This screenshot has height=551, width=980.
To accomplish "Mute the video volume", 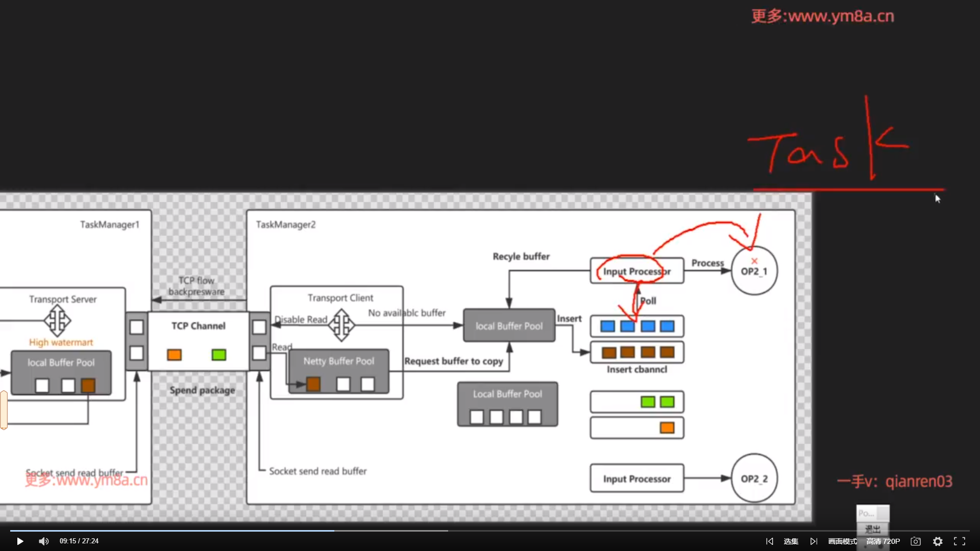I will [x=44, y=541].
